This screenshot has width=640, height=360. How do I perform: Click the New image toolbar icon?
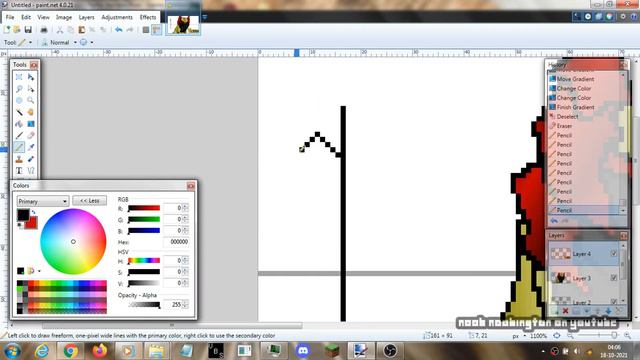coord(7,30)
